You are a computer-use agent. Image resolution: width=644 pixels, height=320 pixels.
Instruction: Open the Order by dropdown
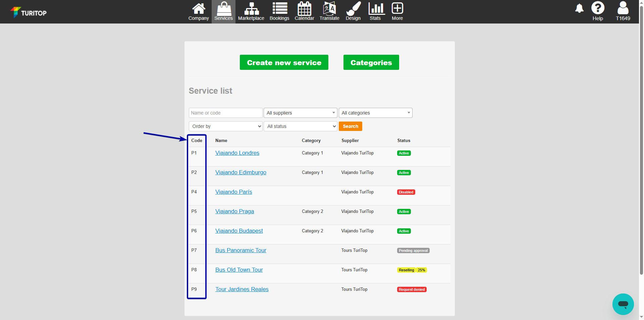tap(225, 126)
